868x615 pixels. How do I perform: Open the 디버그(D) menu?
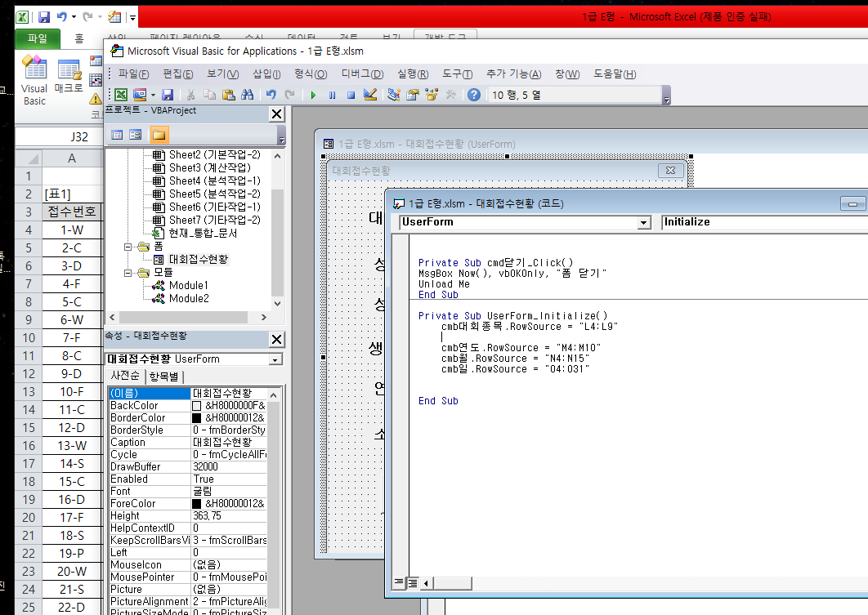pos(362,74)
